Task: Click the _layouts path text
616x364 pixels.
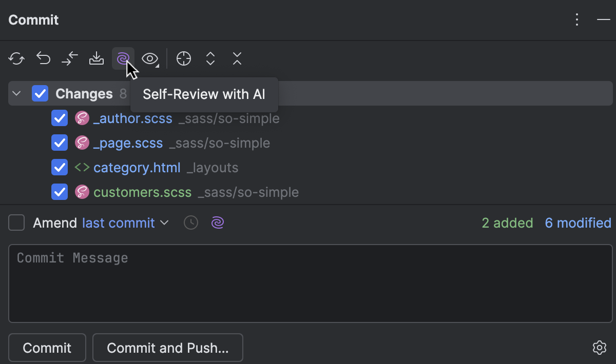Action: coord(213,168)
